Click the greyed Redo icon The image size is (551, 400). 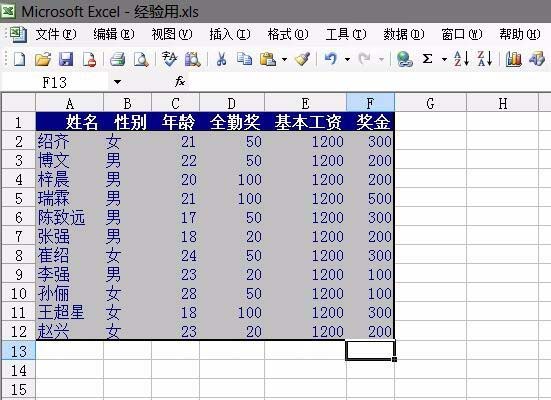click(x=364, y=59)
